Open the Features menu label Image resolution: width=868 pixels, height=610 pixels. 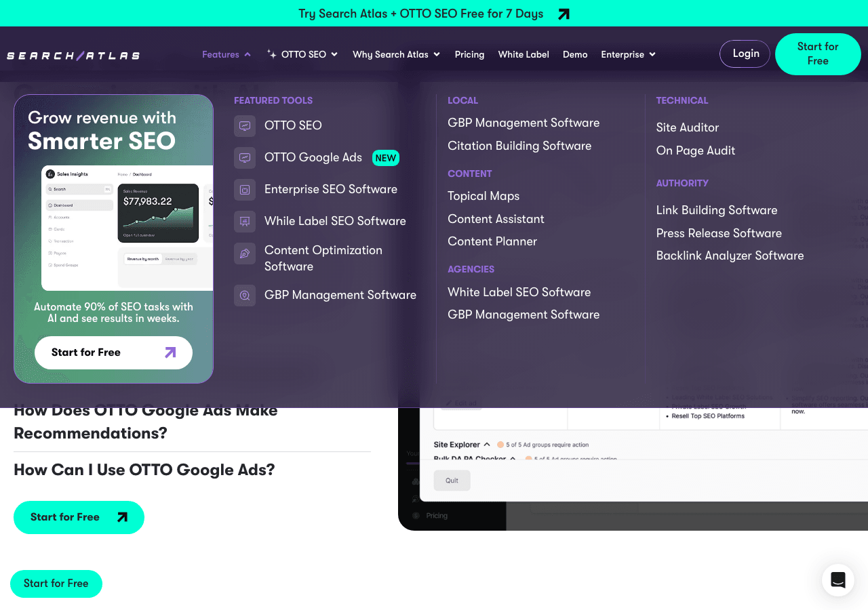pyautogui.click(x=220, y=54)
